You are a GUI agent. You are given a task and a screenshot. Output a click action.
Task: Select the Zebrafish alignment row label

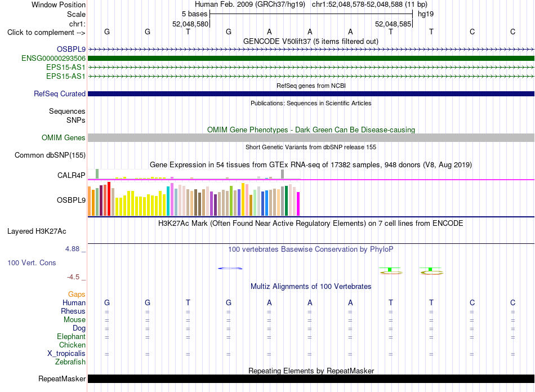pyautogui.click(x=70, y=362)
